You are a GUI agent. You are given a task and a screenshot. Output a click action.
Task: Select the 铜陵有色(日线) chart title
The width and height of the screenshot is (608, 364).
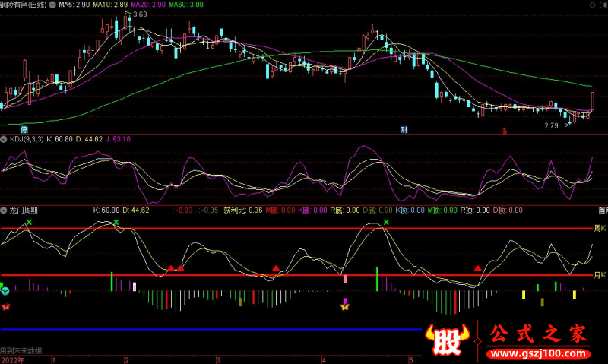tap(23, 5)
